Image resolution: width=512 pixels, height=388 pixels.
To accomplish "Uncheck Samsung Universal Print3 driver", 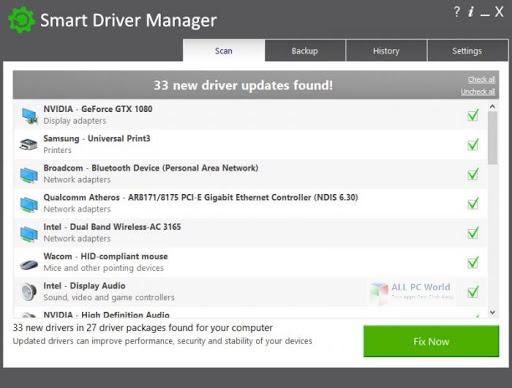I will pyautogui.click(x=473, y=144).
